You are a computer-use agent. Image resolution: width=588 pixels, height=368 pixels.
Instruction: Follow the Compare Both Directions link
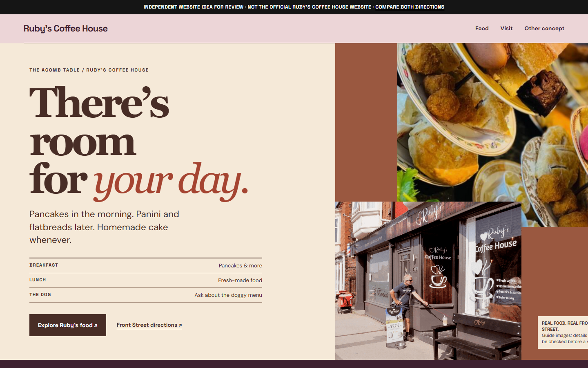410,7
